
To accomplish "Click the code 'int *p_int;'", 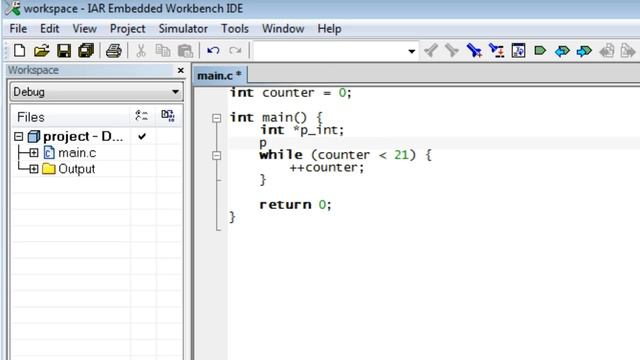I will point(302,130).
